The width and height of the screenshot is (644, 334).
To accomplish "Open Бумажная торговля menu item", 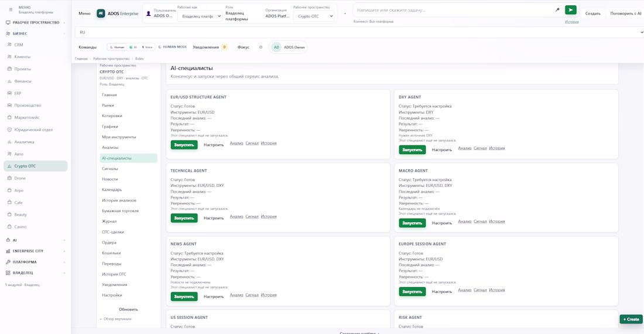I will coord(129,211).
